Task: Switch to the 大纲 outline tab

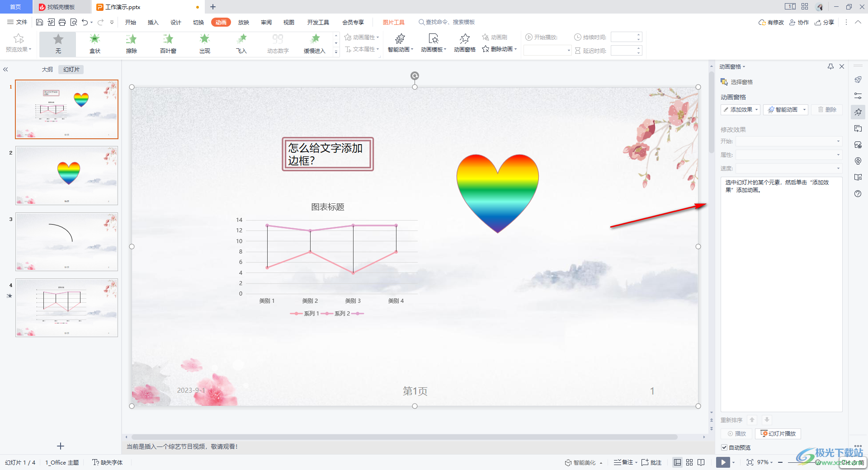Action: point(47,69)
